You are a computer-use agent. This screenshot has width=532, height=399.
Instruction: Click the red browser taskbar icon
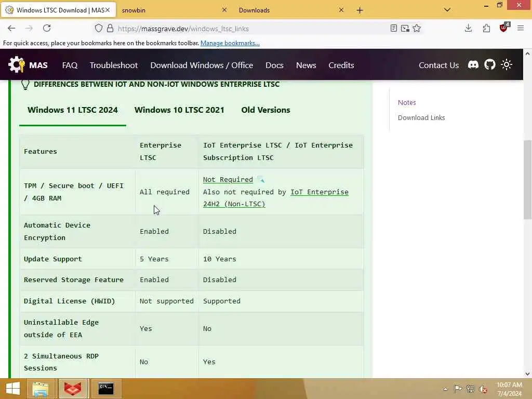pyautogui.click(x=73, y=389)
